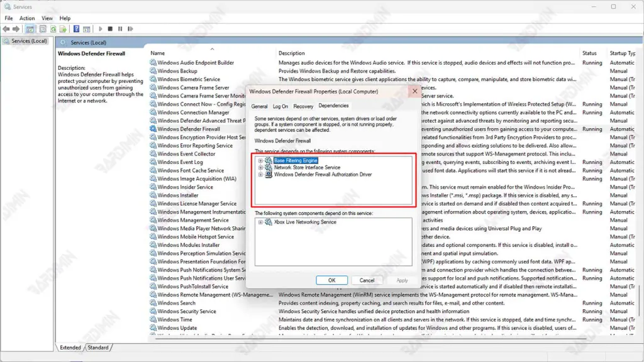Click the Windows Defender Firewall service gear icon
This screenshot has height=362, width=644.
pyautogui.click(x=153, y=129)
